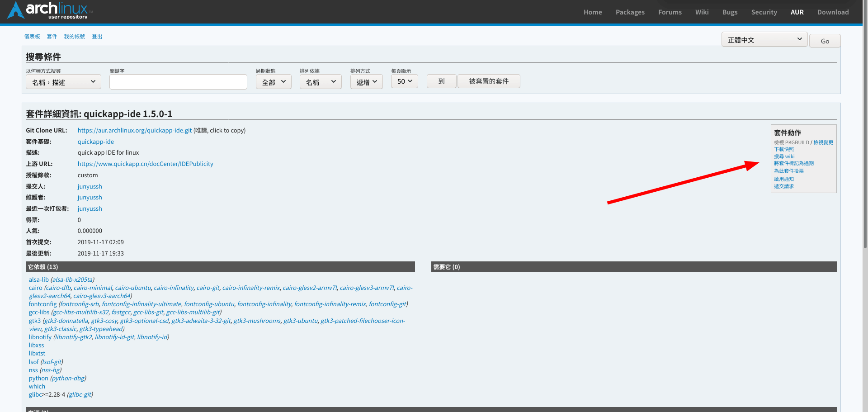Image resolution: width=868 pixels, height=412 pixels.
Task: Open the 過期狀態 全部 dropdown
Action: (274, 82)
